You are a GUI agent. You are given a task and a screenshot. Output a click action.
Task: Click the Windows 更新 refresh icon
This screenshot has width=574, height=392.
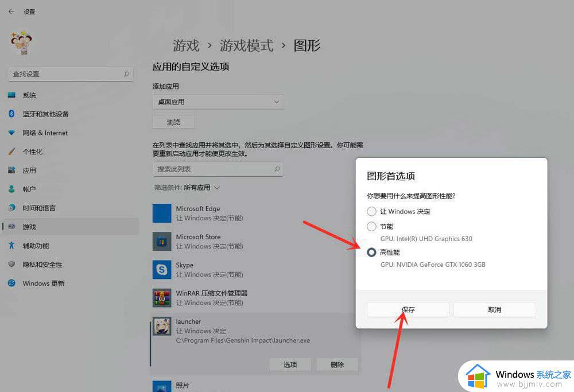pos(11,283)
